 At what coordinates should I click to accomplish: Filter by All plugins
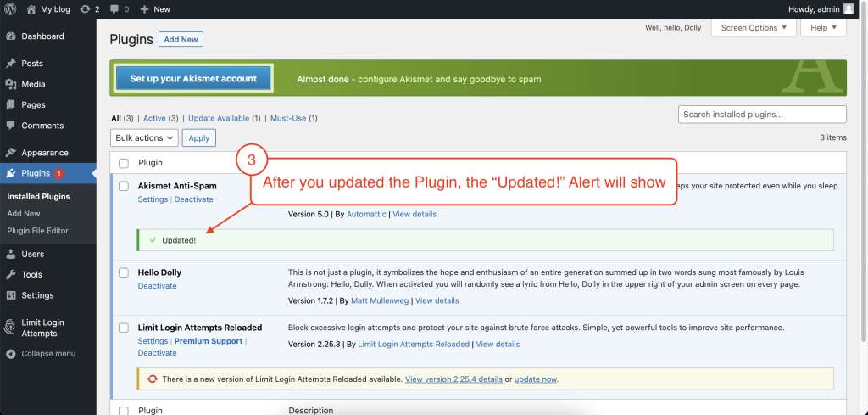pos(115,118)
